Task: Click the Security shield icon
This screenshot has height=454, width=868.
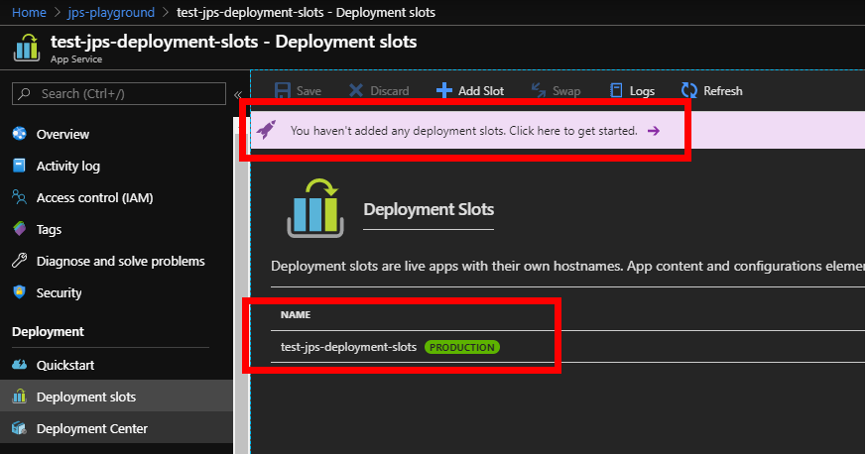Action: [x=18, y=292]
